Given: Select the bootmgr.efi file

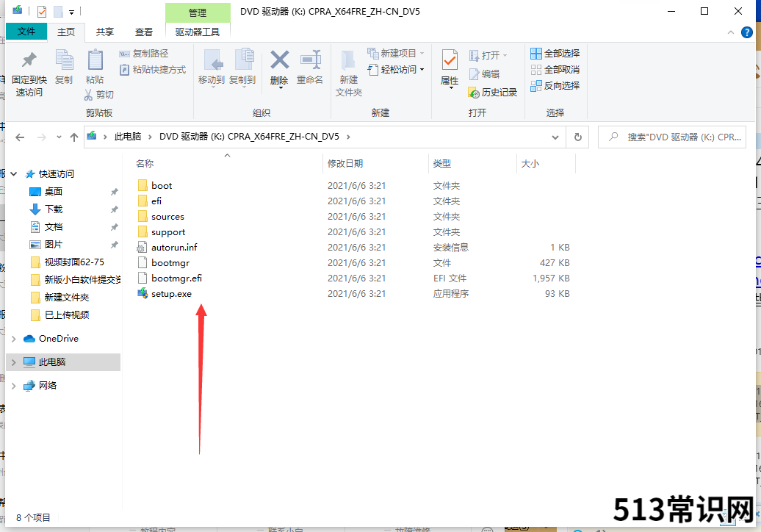Looking at the screenshot, I should point(176,278).
